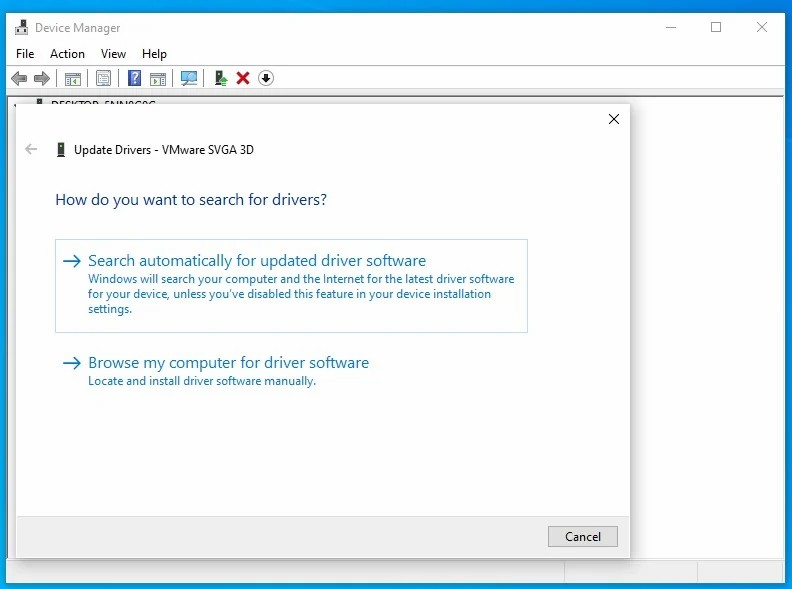Screen dimensions: 792x589
Task: Click the red X Uninstall device icon
Action: click(x=243, y=78)
